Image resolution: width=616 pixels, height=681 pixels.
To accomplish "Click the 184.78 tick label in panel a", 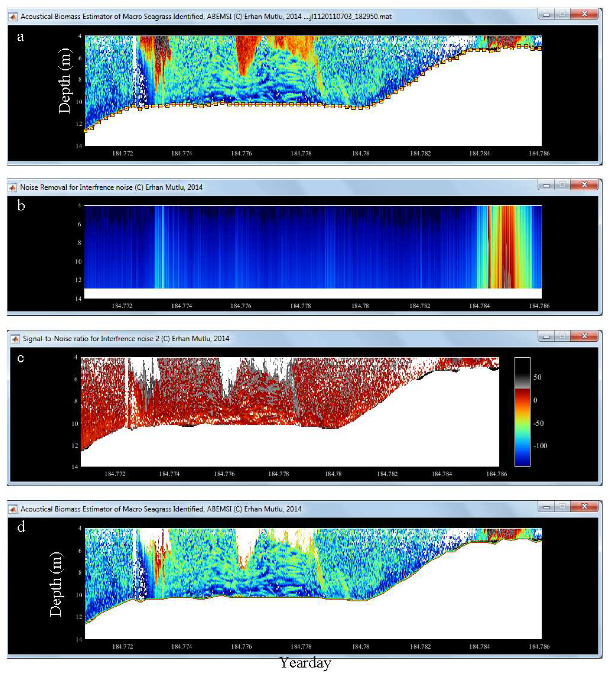I will (x=361, y=153).
